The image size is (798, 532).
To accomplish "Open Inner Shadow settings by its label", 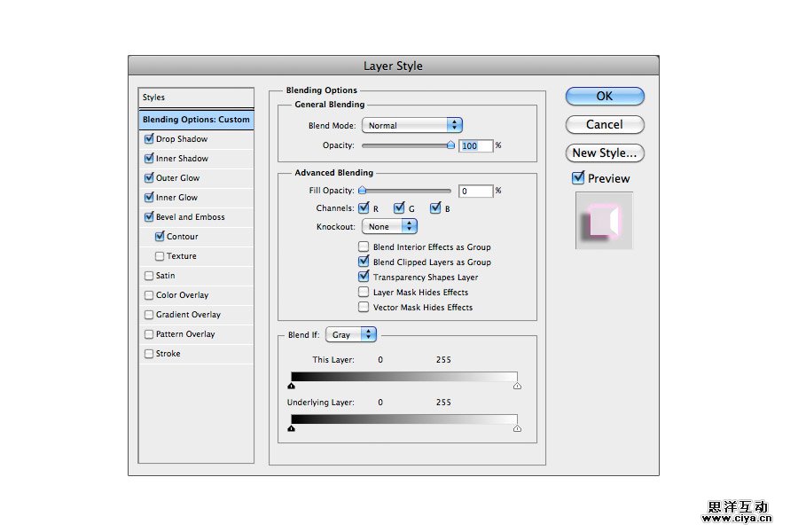I will pyautogui.click(x=182, y=159).
